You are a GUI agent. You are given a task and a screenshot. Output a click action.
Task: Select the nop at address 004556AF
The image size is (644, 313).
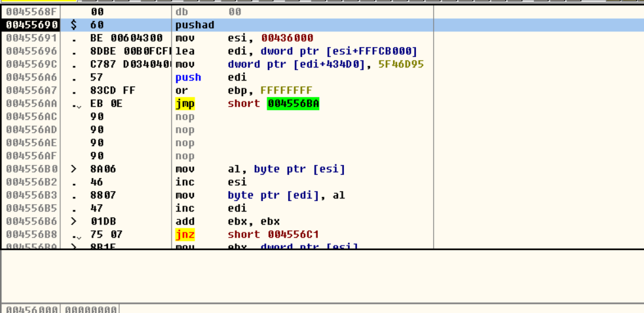(x=185, y=156)
